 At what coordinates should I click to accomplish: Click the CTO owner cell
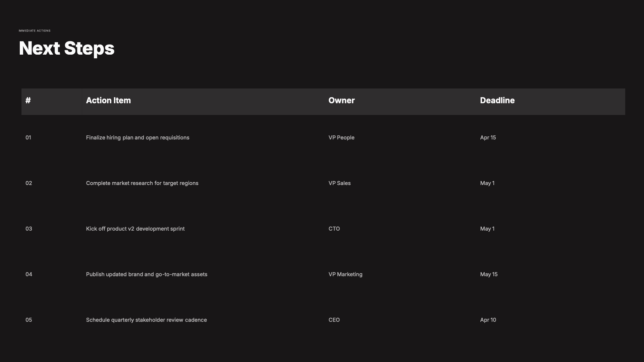(334, 229)
